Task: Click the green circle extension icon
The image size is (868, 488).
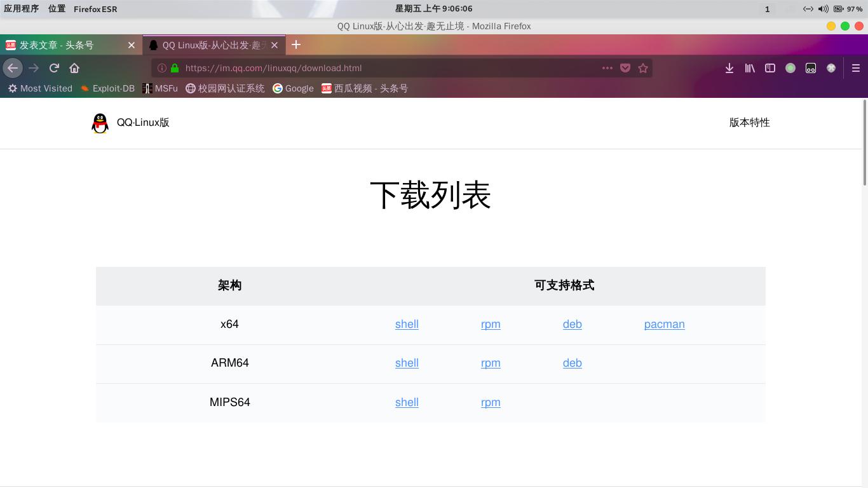Action: click(790, 68)
